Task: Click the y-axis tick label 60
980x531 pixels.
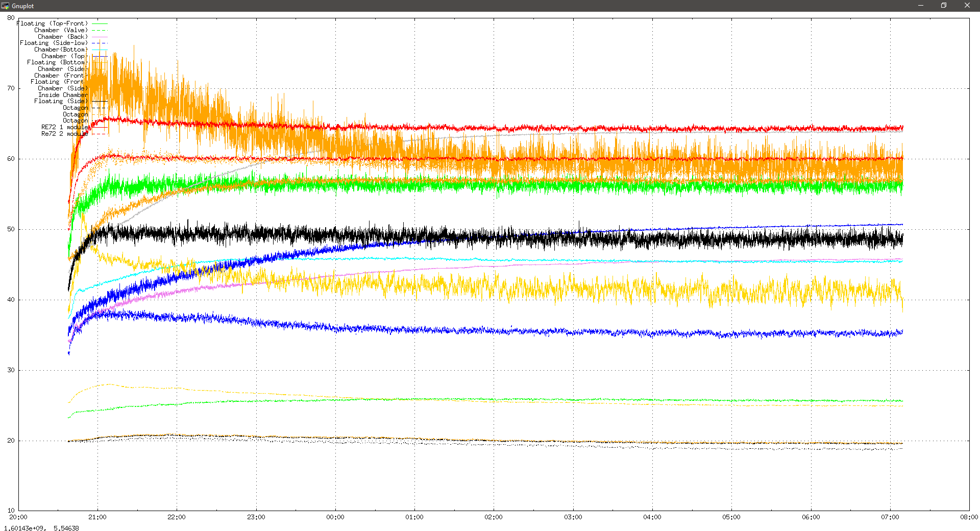Action: (11, 159)
